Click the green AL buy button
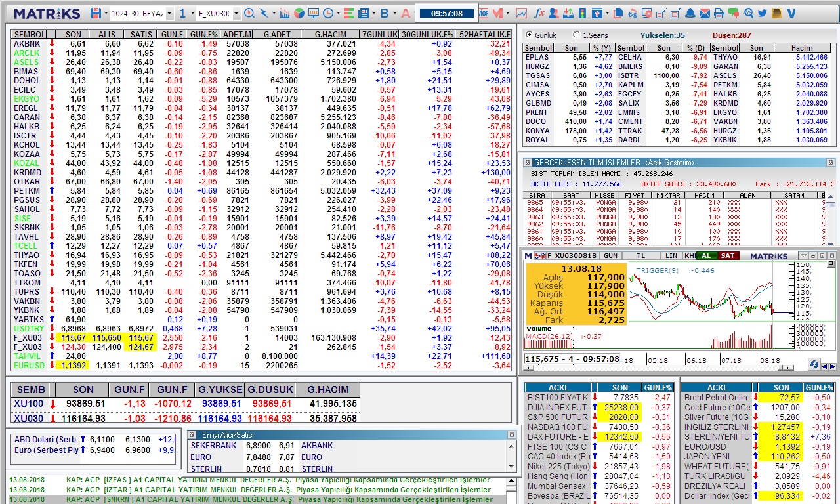Screen dimensions: 840x504 706,255
